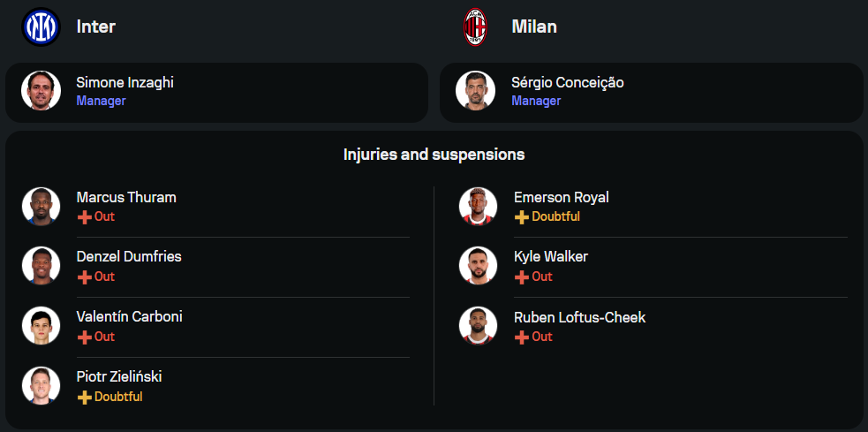Click Marcus Thuram's player avatar
Image resolution: width=868 pixels, height=432 pixels.
(41, 206)
